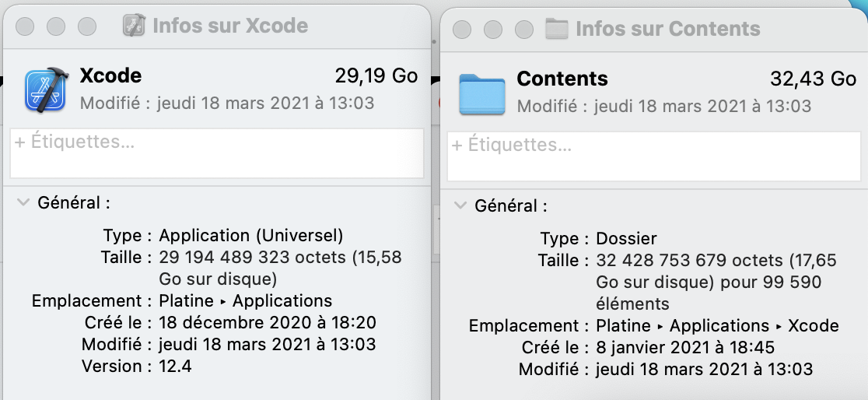Zoom the Infos sur Xcode window

tap(86, 26)
